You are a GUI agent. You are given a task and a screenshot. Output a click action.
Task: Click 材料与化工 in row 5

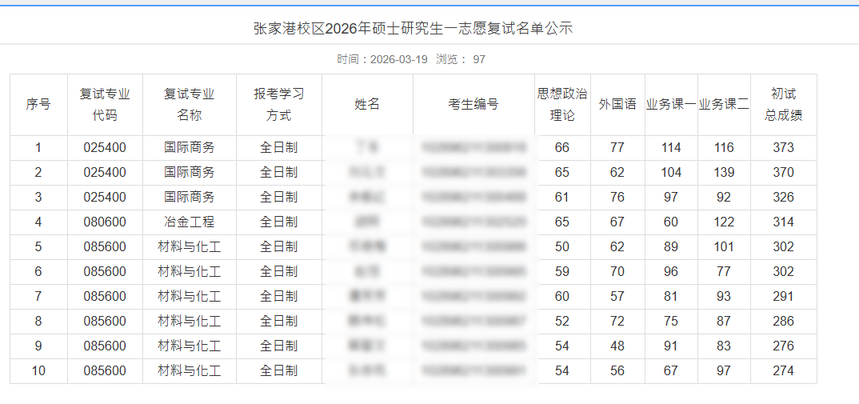point(189,247)
